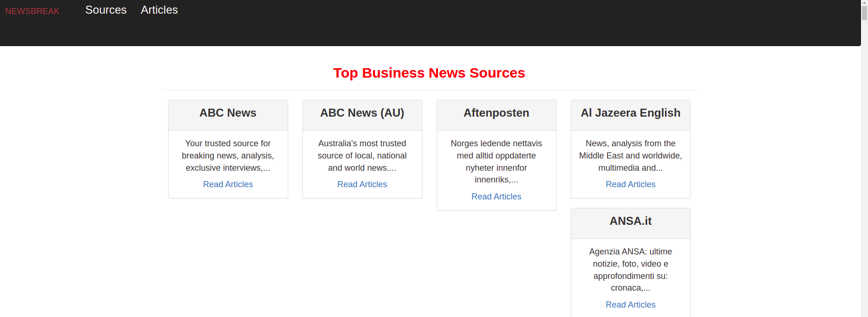The width and height of the screenshot is (868, 317).
Task: Click the Aftenposten card title
Action: point(496,113)
